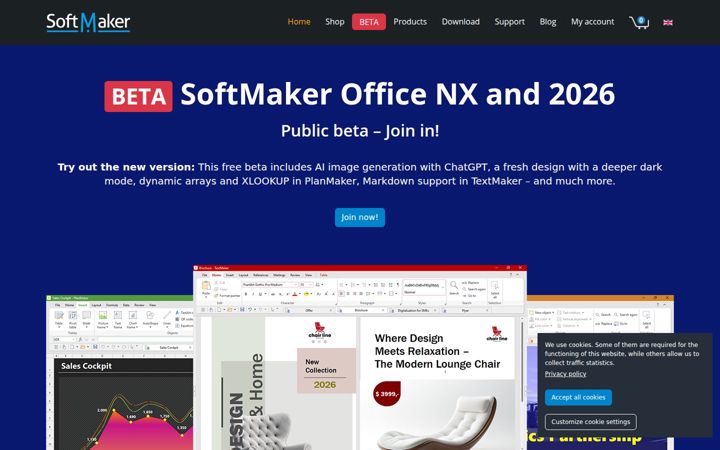Click the UK flag language selector
The width and height of the screenshot is (720, 450).
[668, 22]
